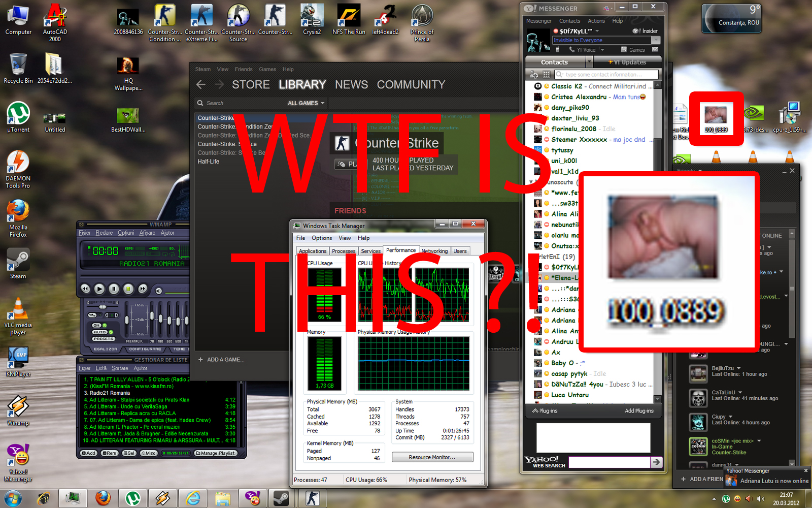This screenshot has width=812, height=508.
Task: Click Yahoo Messenger mail envelope icon
Action: coord(655,50)
